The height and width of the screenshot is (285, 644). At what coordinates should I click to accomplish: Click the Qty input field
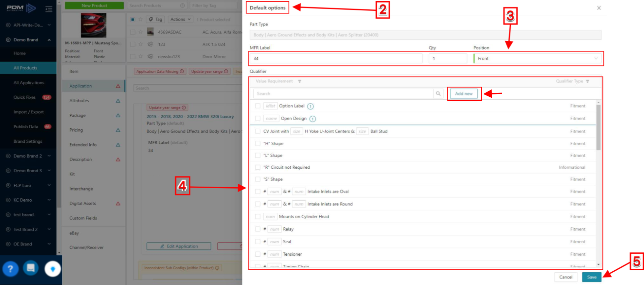(448, 59)
